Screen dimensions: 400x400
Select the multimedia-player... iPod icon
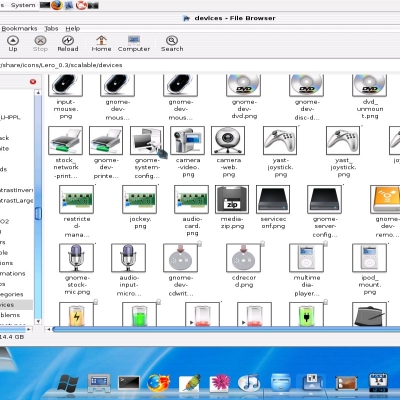click(306, 258)
